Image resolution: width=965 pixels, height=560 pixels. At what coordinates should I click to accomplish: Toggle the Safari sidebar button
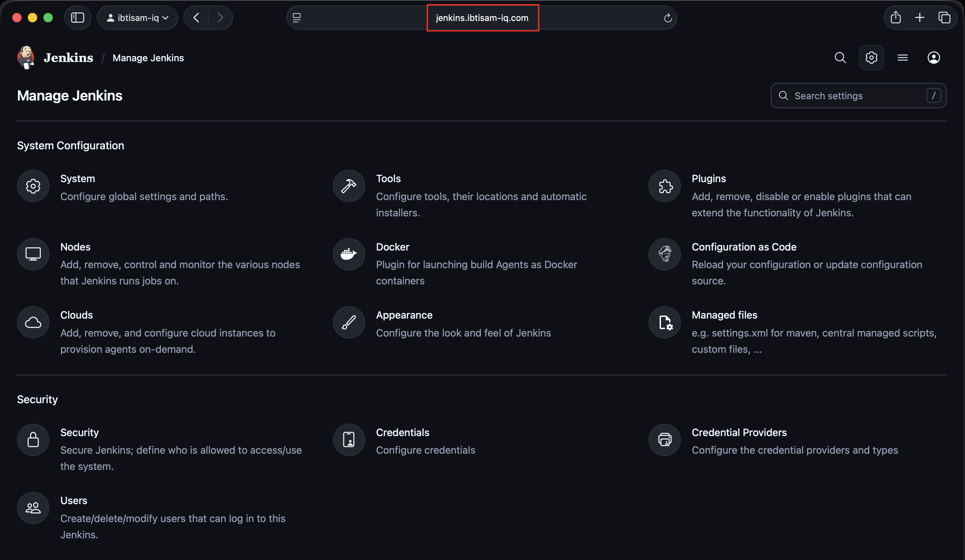78,18
